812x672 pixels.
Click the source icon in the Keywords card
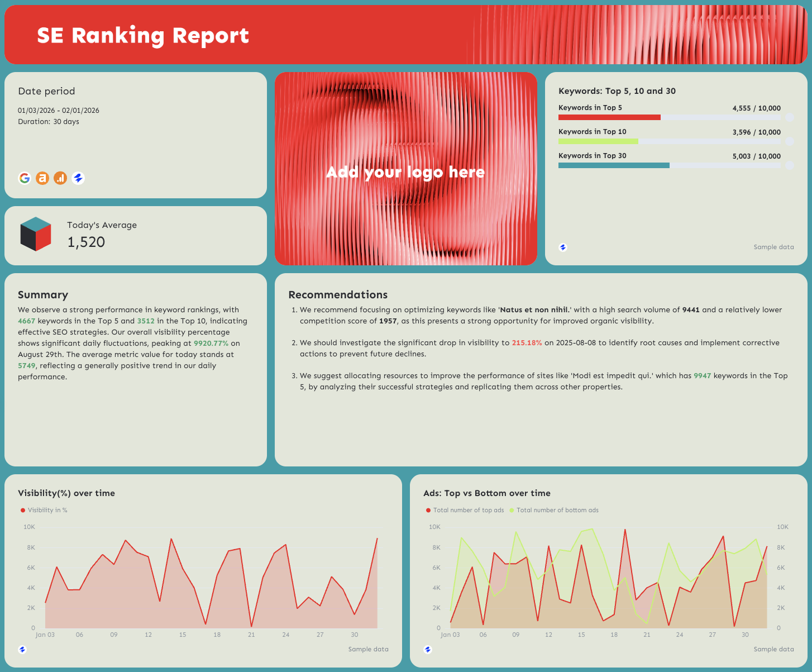(x=563, y=247)
